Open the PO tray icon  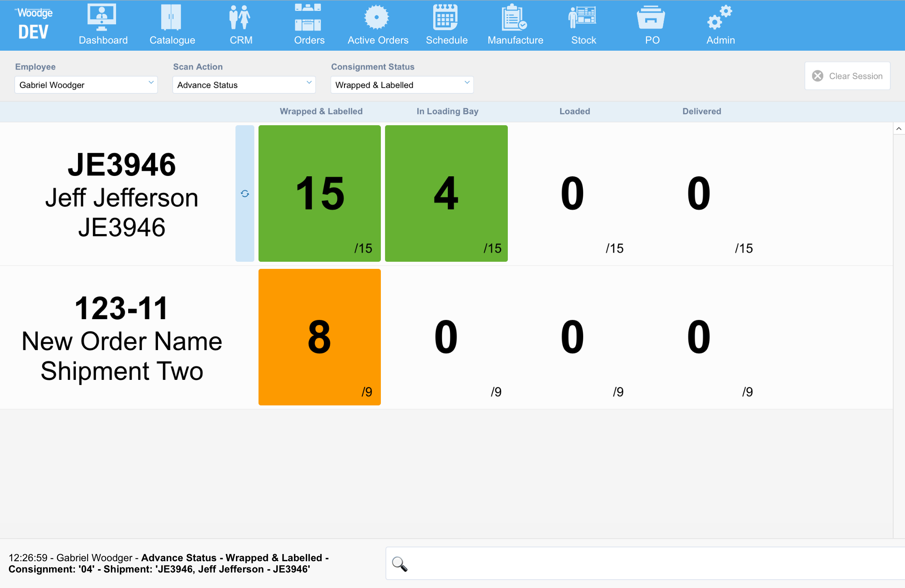[651, 18]
